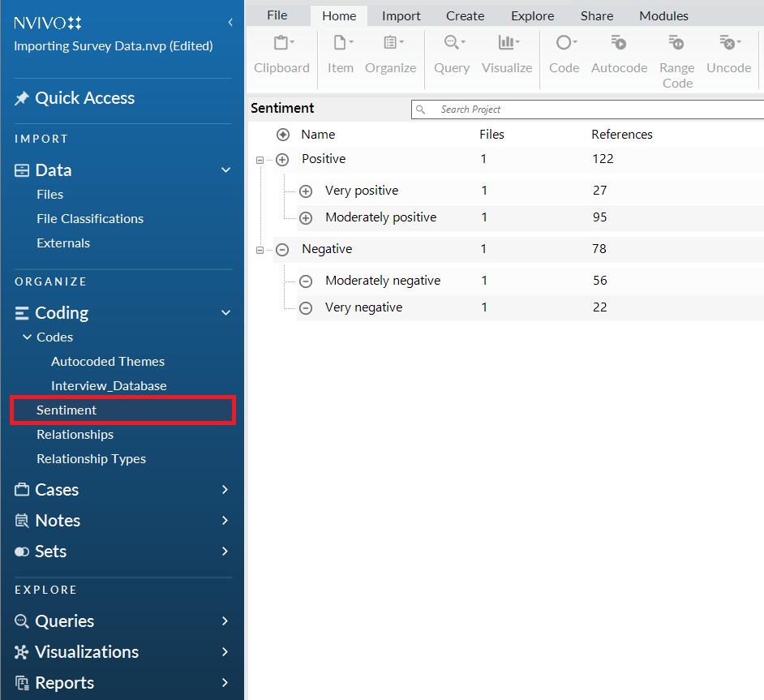Expand the Queries section chevron
This screenshot has height=700, width=764.
(225, 621)
